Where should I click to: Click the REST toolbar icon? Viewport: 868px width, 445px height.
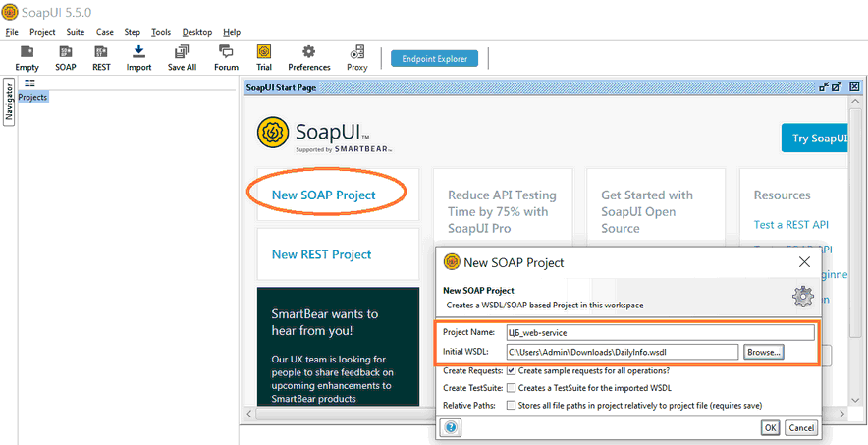[x=101, y=58]
